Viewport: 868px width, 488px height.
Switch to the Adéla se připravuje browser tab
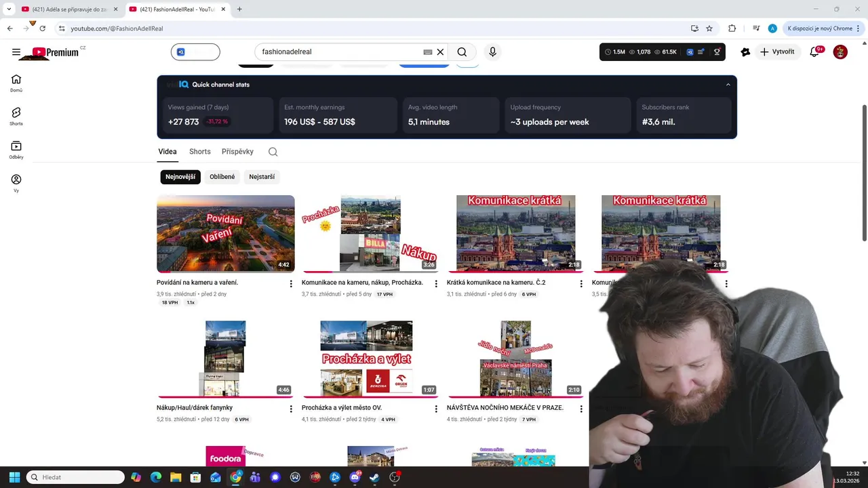(68, 9)
